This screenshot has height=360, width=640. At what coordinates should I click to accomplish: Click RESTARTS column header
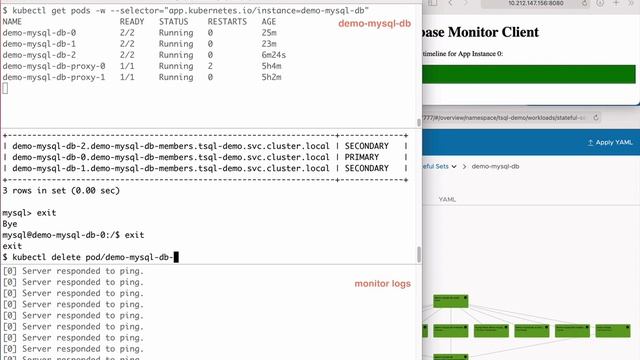coord(227,22)
